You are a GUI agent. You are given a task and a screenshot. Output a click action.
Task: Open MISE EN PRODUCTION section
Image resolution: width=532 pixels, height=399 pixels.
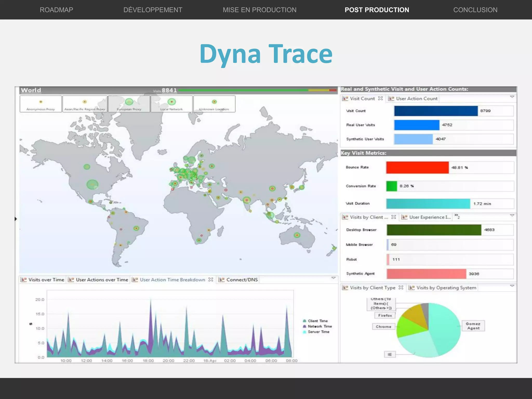click(260, 10)
